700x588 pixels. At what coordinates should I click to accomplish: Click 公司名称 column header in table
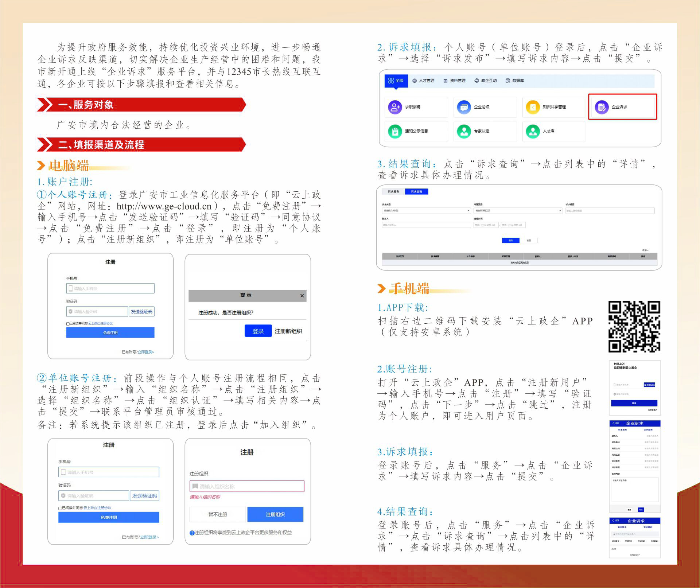pyautogui.click(x=470, y=257)
